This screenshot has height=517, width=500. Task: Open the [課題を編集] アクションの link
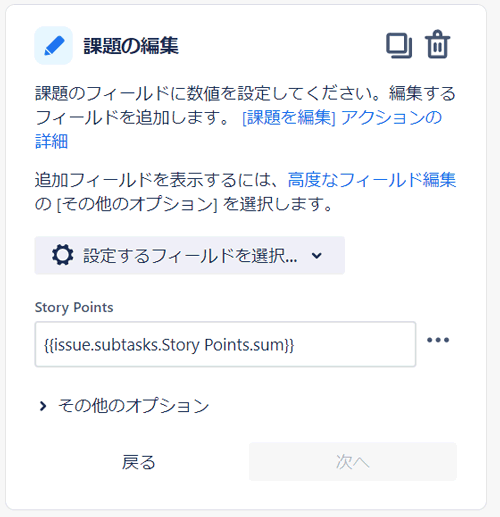342,118
